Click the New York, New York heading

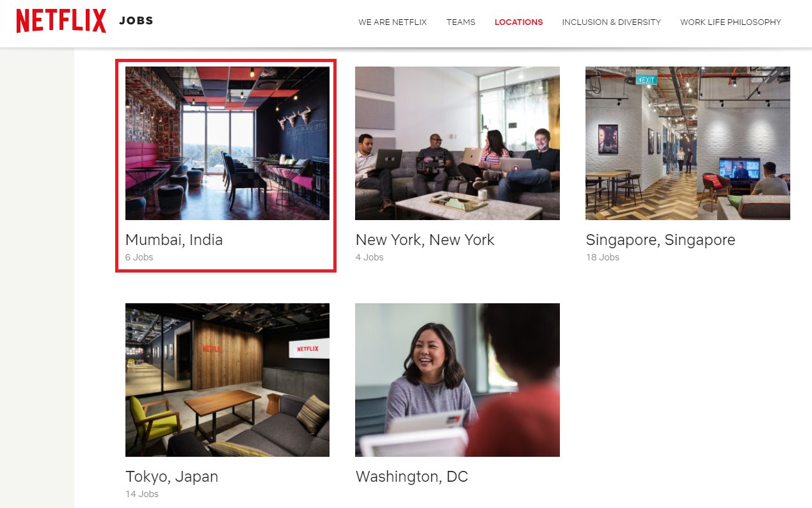point(425,240)
